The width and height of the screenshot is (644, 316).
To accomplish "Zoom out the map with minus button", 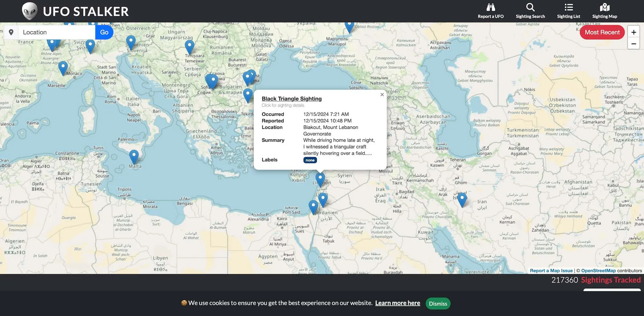I will (633, 44).
